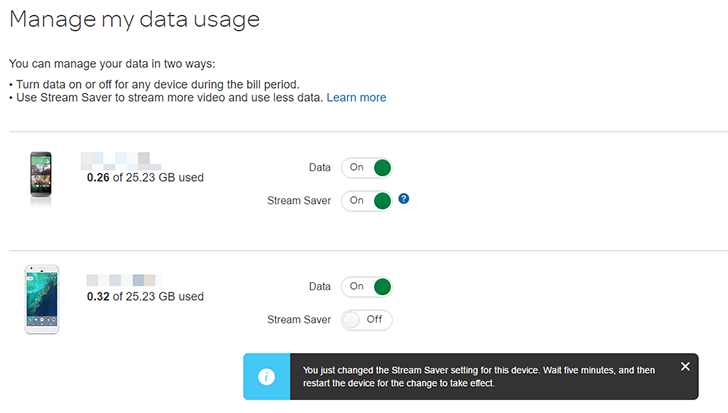
Task: Click the "0.26 of 25.23 GB used" text
Action: [x=145, y=178]
